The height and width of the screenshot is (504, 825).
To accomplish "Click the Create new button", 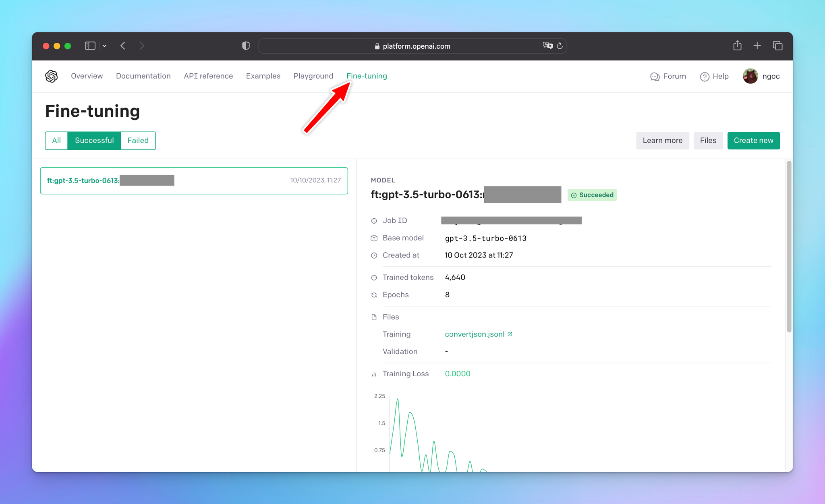I will point(754,141).
